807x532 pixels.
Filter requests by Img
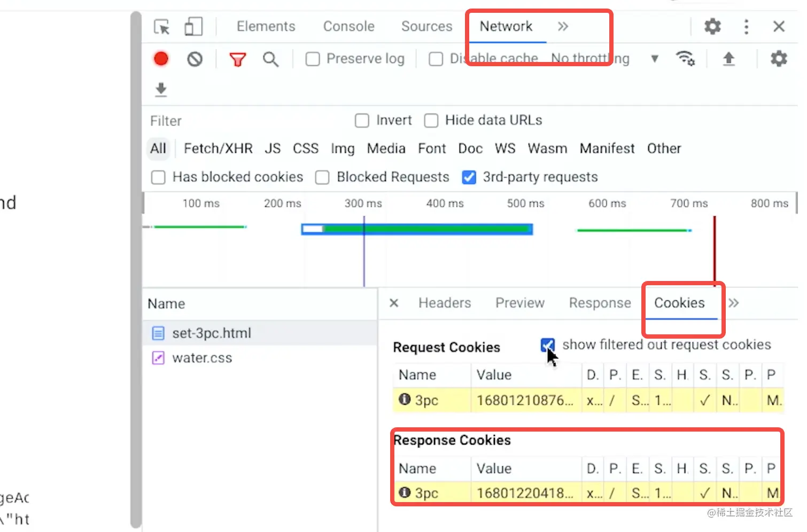coord(343,148)
